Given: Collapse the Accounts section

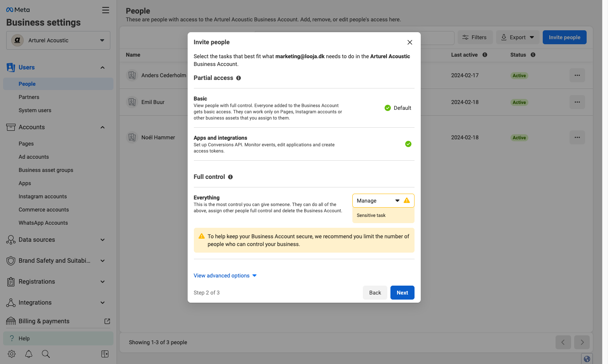Looking at the screenshot, I should click(x=103, y=127).
